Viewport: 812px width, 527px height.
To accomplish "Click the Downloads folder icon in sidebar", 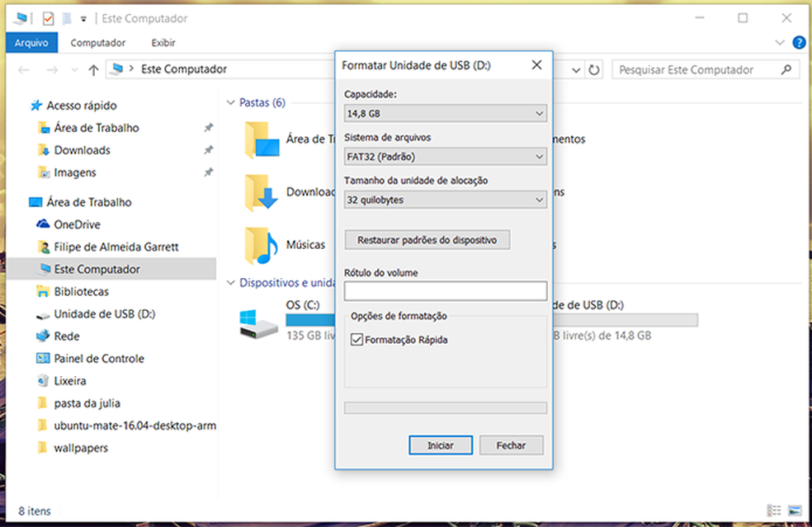I will [x=44, y=150].
